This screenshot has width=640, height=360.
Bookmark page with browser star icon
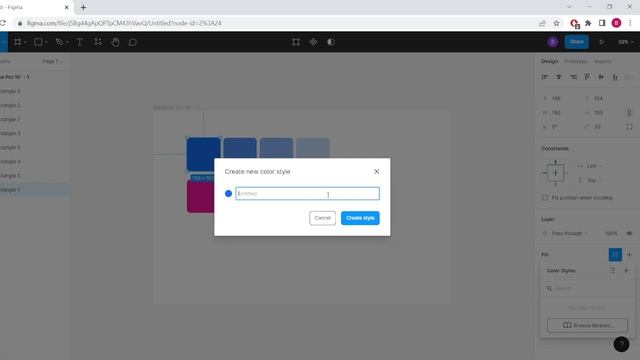click(x=556, y=23)
